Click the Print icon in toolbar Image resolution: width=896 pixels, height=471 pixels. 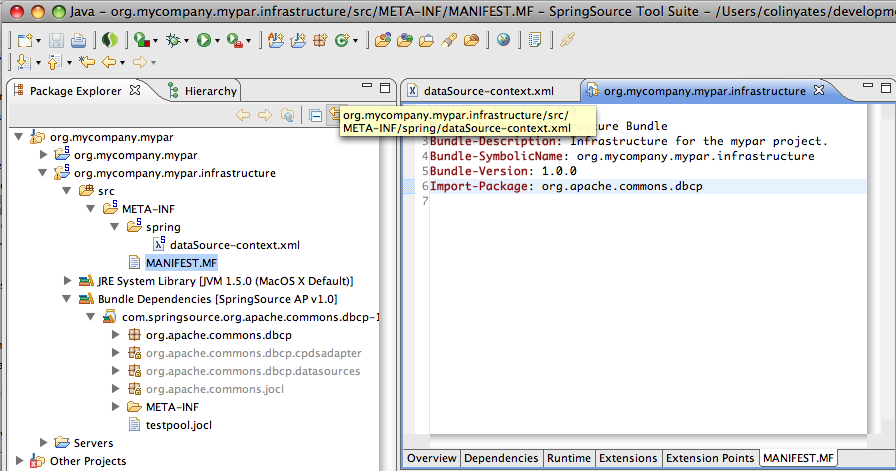78,40
